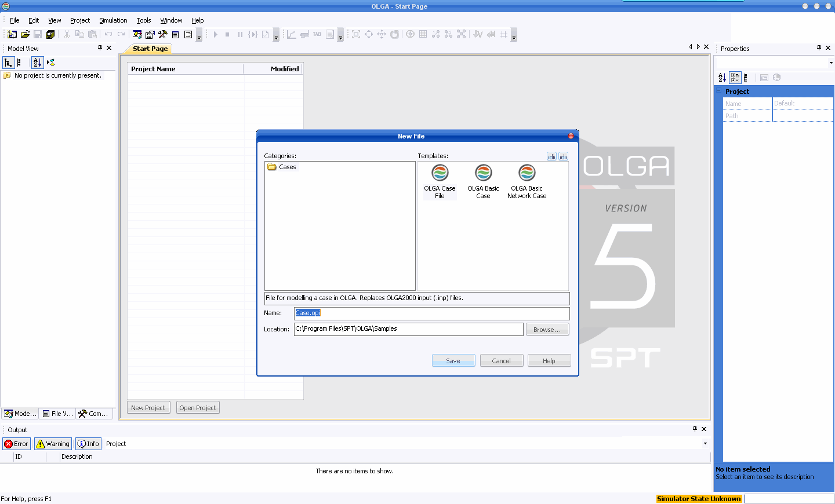Click the Run simulation play icon
This screenshot has height=504, width=835.
(215, 35)
